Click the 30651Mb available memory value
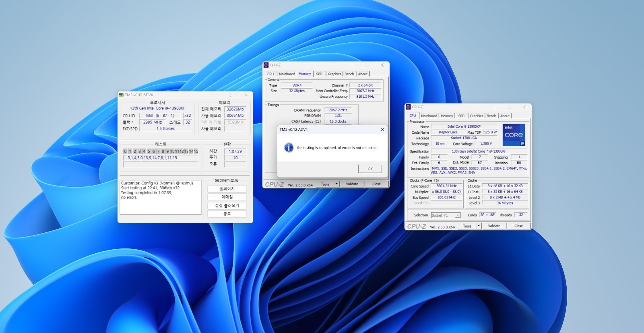This screenshot has width=644, height=333. tap(235, 116)
